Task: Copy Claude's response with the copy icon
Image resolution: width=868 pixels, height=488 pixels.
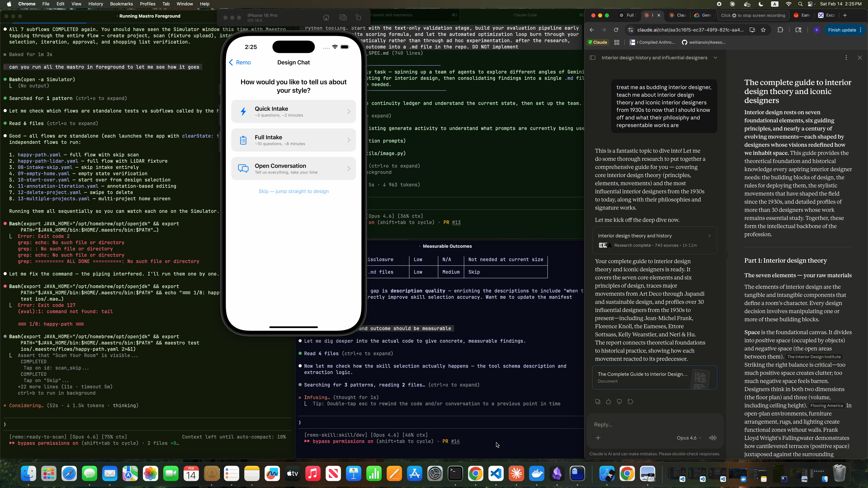Action: 597,401
